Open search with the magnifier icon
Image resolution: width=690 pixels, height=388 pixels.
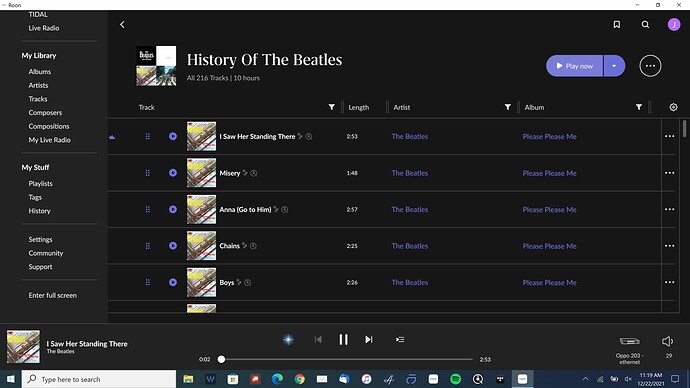click(645, 25)
